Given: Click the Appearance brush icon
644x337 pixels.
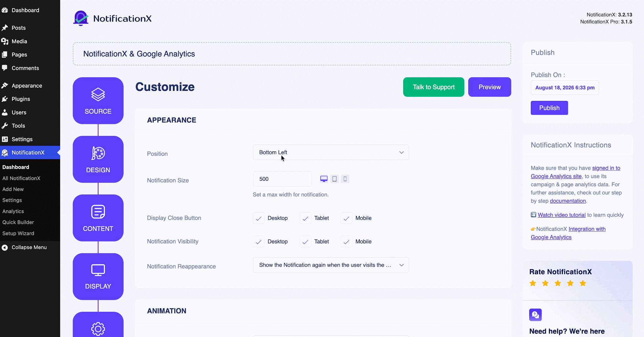Looking at the screenshot, I should click(5, 86).
